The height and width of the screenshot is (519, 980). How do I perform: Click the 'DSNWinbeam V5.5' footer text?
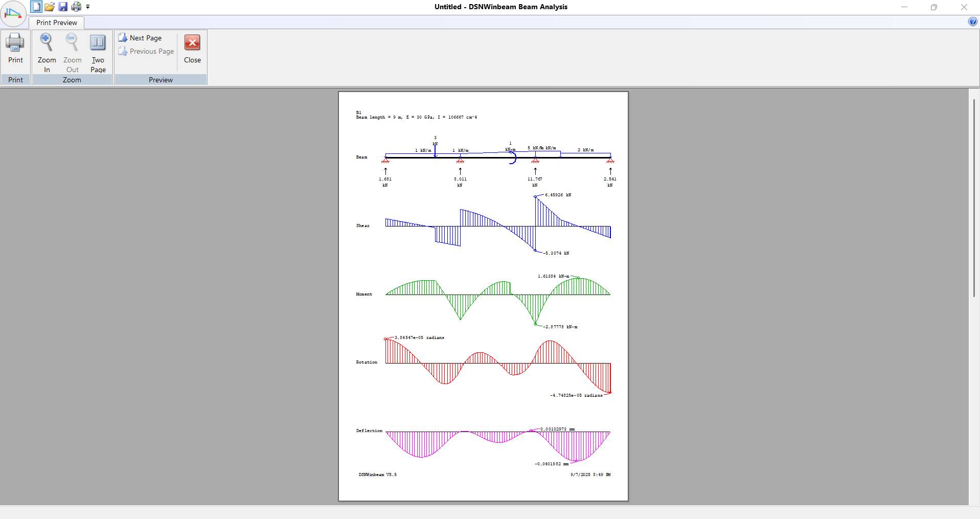[377, 475]
